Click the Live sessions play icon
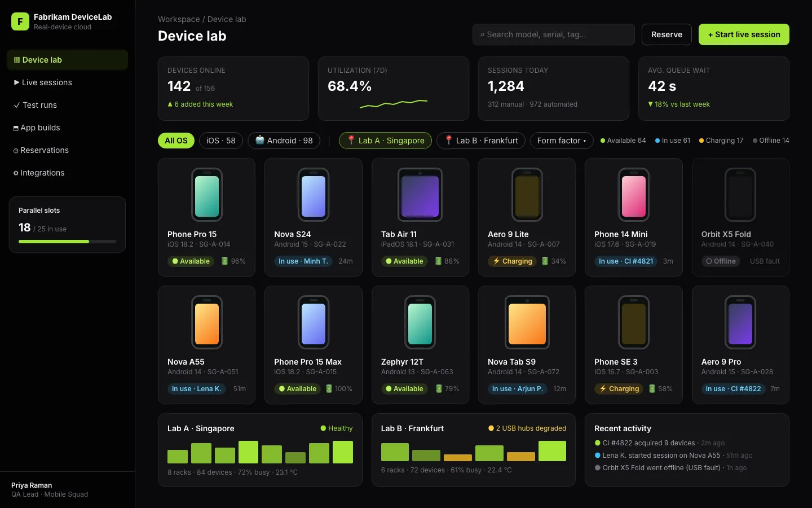Screen dimensions: 812x508 [x=16, y=82]
